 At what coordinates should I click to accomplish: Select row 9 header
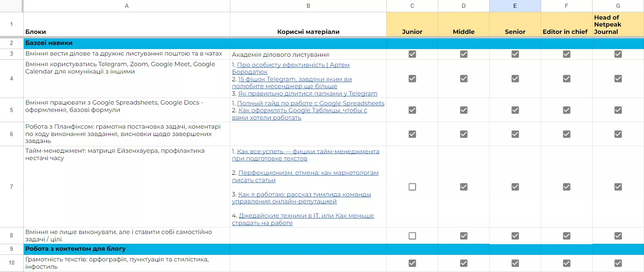pyautogui.click(x=11, y=249)
